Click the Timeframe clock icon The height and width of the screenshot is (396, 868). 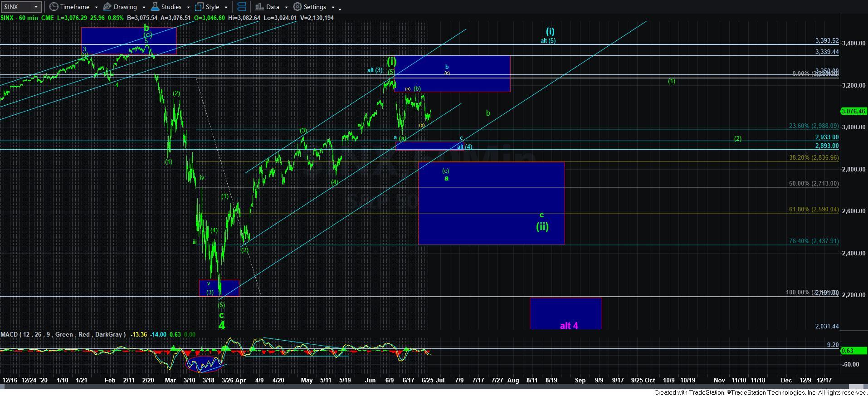click(x=54, y=7)
